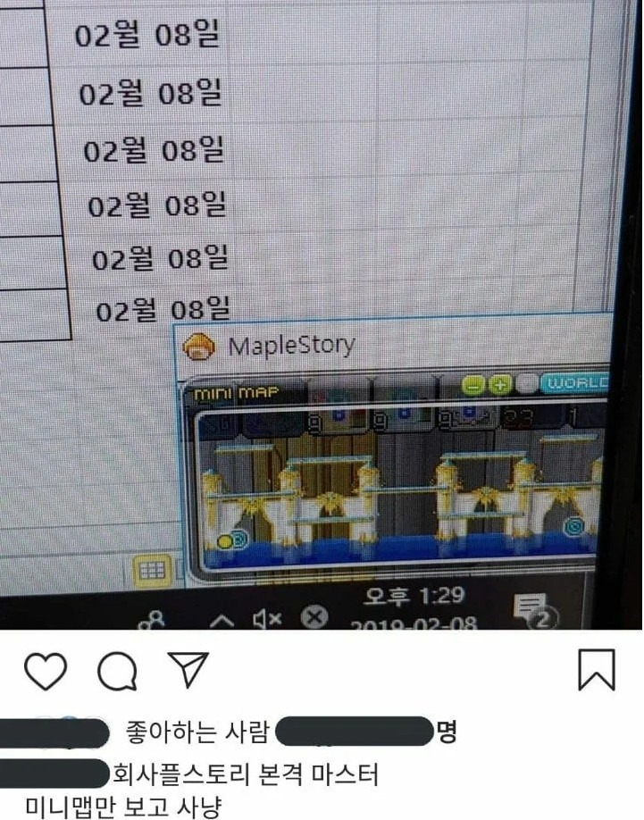644x820 pixels.
Task: Open the People icon in taskbar
Action: point(153,621)
